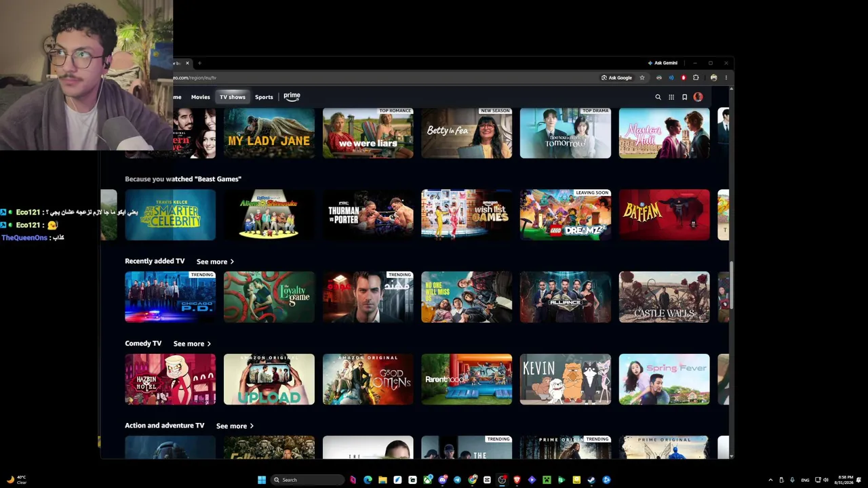Open LEGO Dreamzzz thumbnail

coord(566,215)
